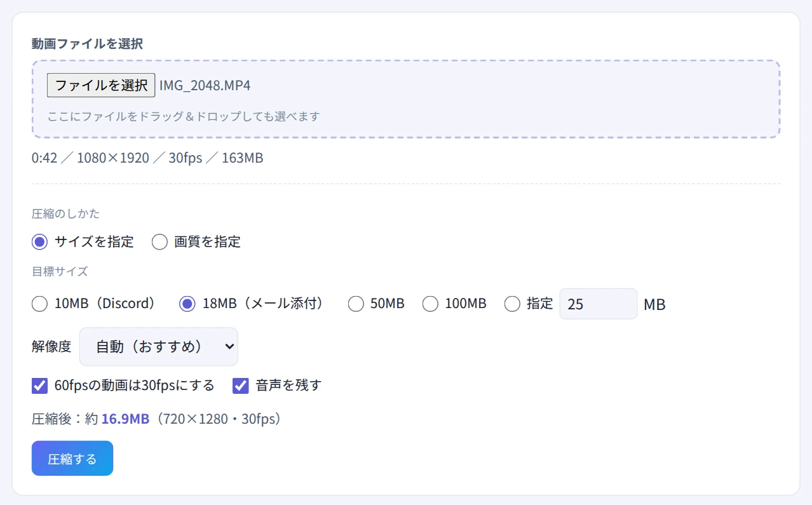The width and height of the screenshot is (812, 505).
Task: Select the サイズを指定 radio option
Action: pyautogui.click(x=39, y=242)
